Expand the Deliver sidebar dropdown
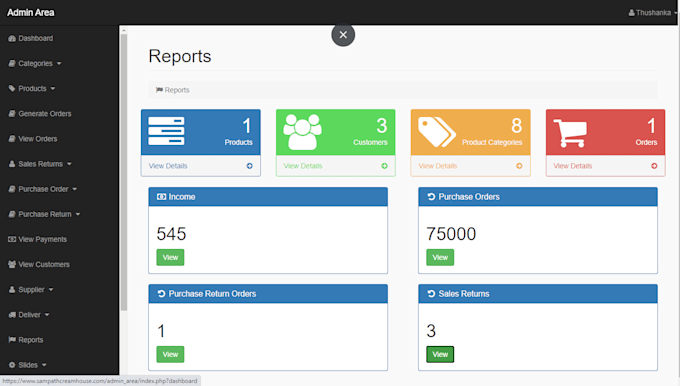680x386 pixels. (x=47, y=315)
